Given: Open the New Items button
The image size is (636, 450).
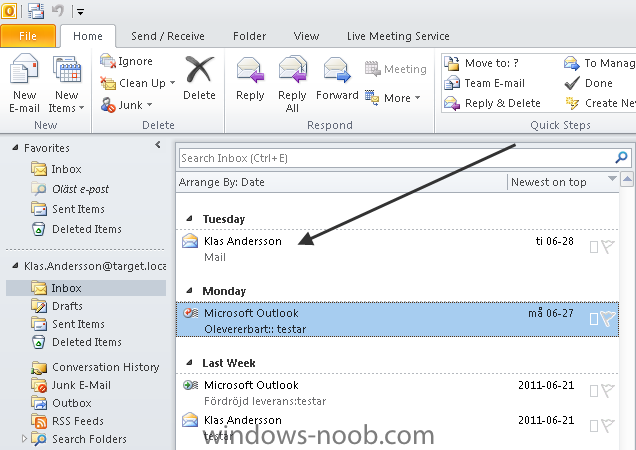Looking at the screenshot, I should pyautogui.click(x=67, y=84).
